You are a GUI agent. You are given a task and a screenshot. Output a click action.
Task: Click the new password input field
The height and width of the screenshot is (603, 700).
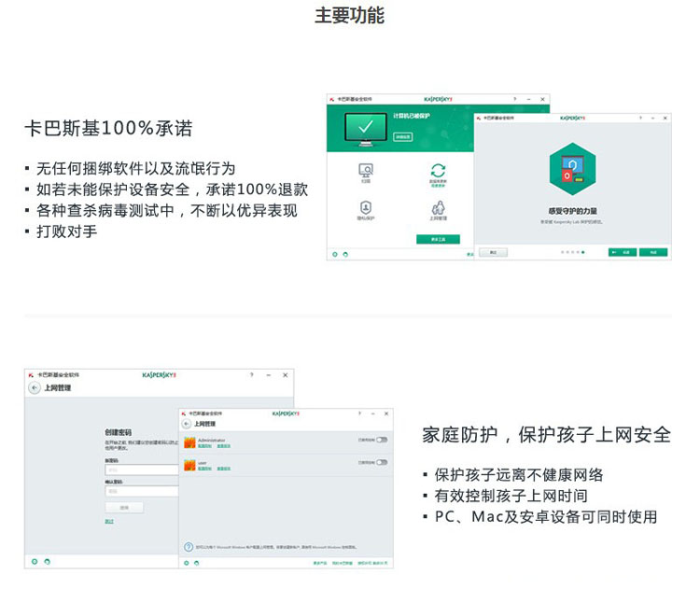[142, 470]
